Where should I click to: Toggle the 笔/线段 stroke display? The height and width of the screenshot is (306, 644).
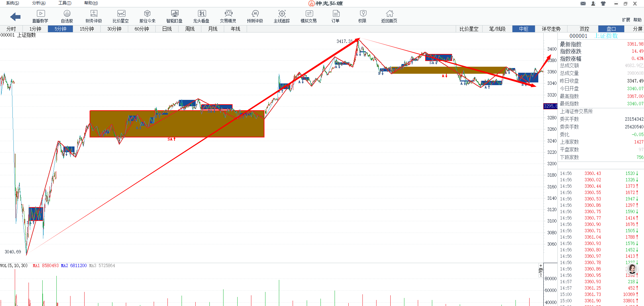pyautogui.click(x=497, y=29)
